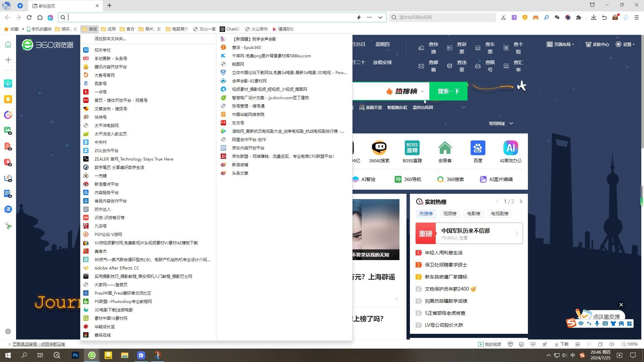The height and width of the screenshot is (362, 644).
Task: Open File Explorer from taskbar
Action: [x=125, y=355]
